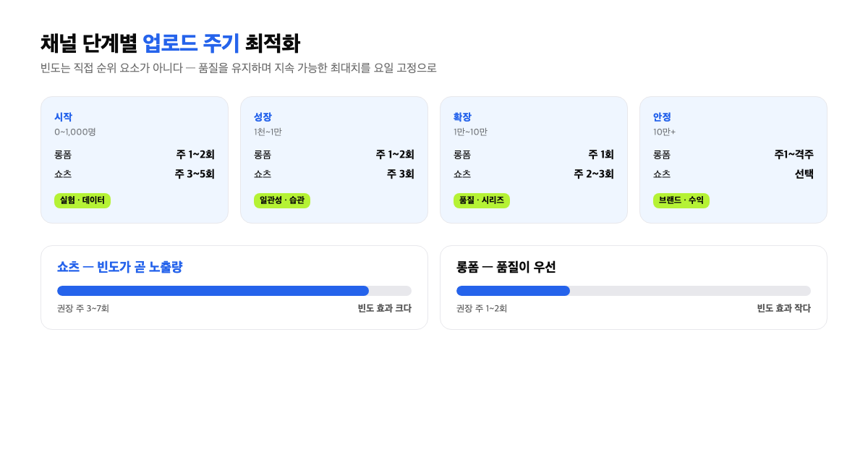Click the blue 업로드 주기 title text
The width and height of the screenshot is (868, 463).
[191, 43]
